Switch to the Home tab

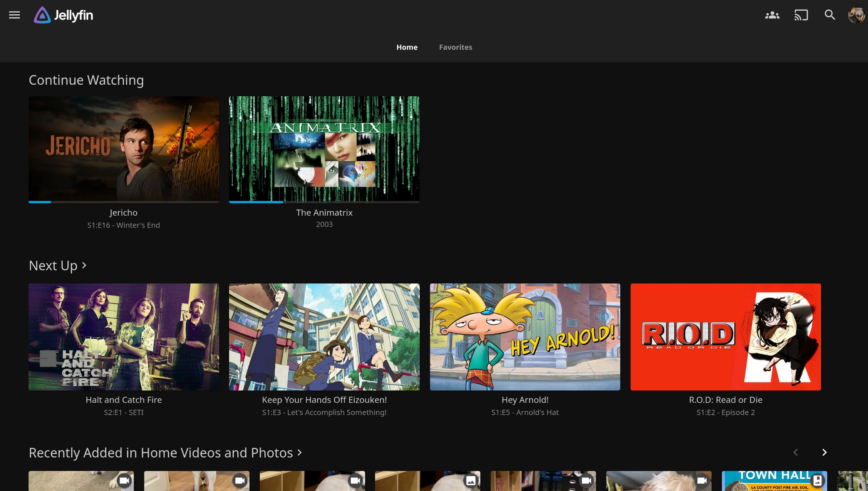pyautogui.click(x=407, y=47)
